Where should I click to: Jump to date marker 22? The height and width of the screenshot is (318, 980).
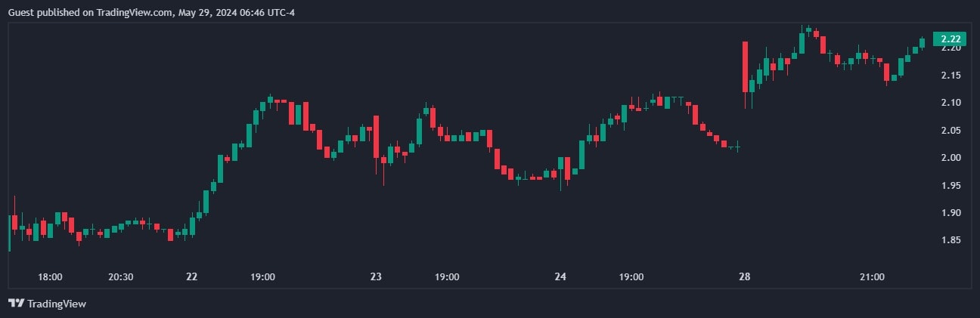pyautogui.click(x=191, y=277)
